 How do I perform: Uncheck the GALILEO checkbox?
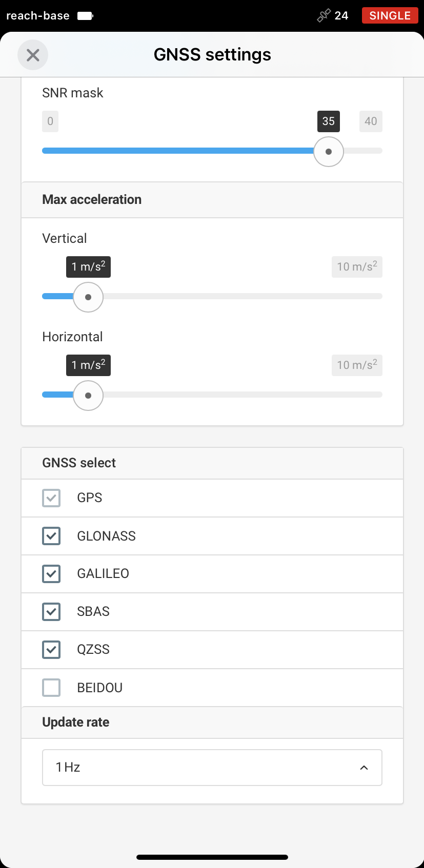coord(51,574)
